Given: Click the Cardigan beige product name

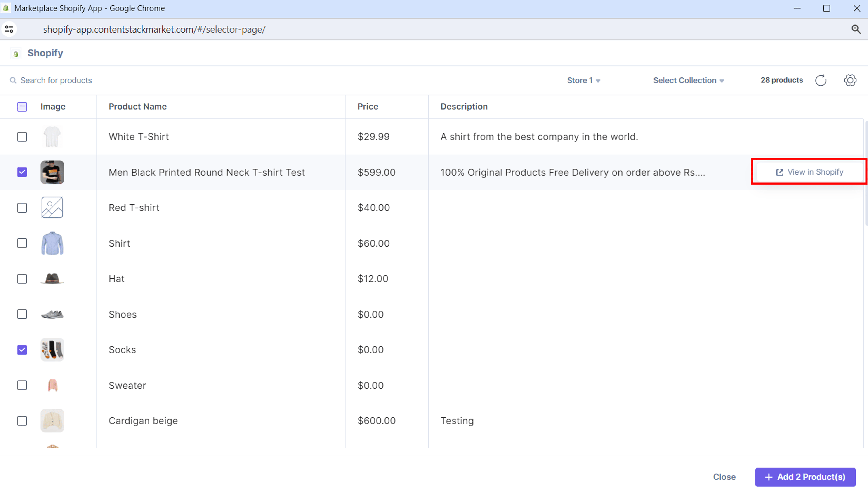Looking at the screenshot, I should (143, 421).
